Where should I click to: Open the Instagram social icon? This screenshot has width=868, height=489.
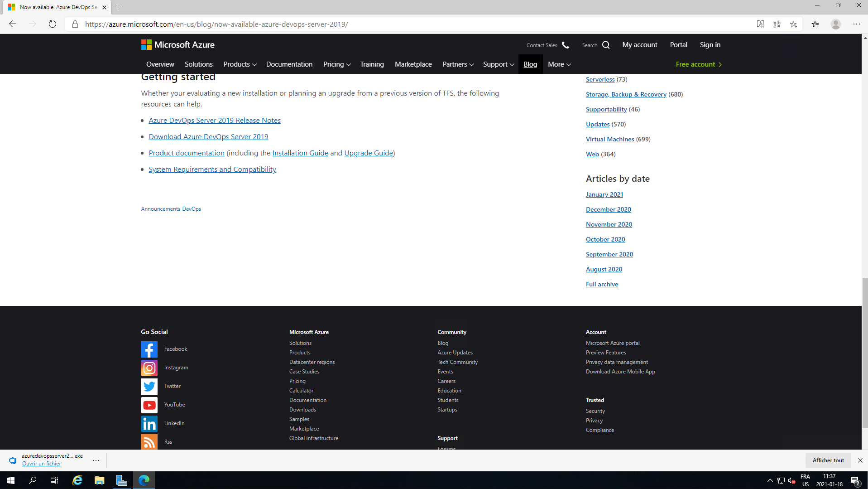(149, 368)
